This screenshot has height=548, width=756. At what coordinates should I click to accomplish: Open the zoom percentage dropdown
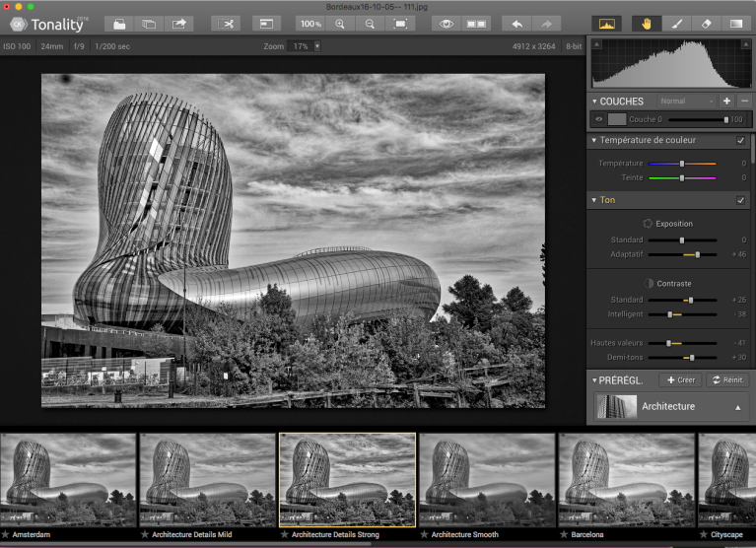tap(304, 46)
